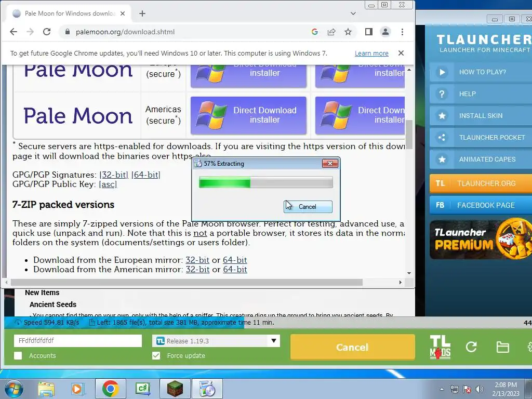Uncheck the Force update checkbox
Viewport: 532px width, 399px height.
click(156, 355)
